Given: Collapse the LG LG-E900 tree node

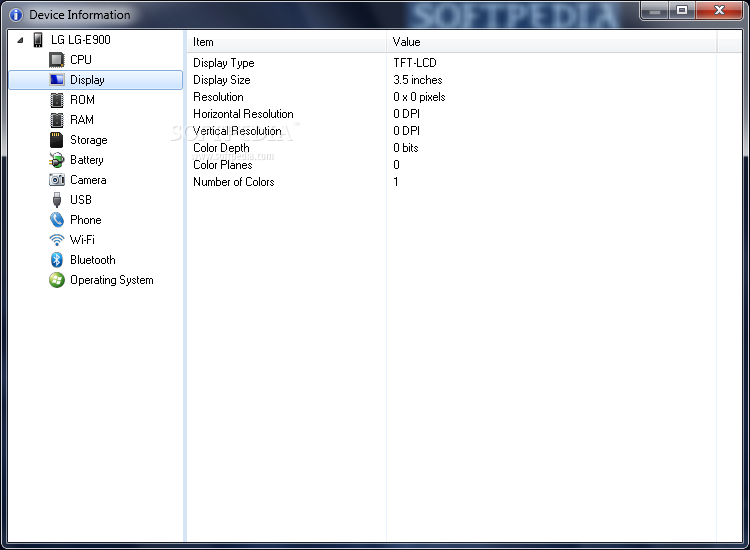Looking at the screenshot, I should (20, 40).
